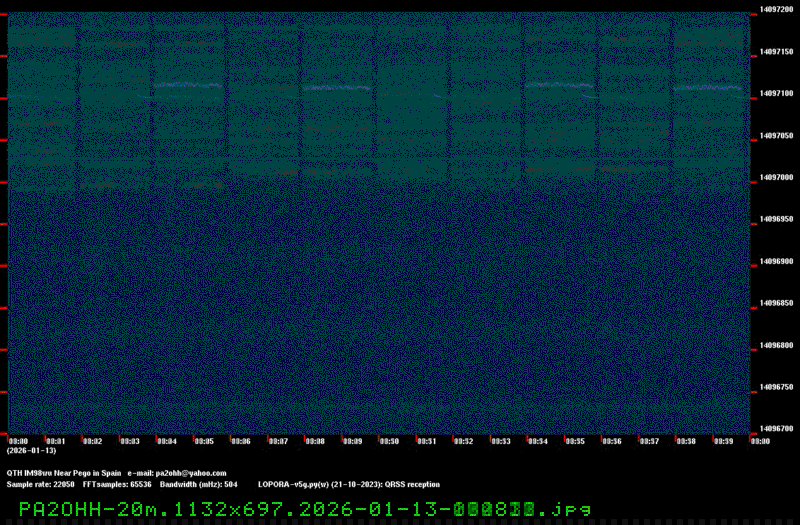Image resolution: width=800 pixels, height=525 pixels.
Task: Select the 14097100 frequency marker
Action: (x=775, y=93)
